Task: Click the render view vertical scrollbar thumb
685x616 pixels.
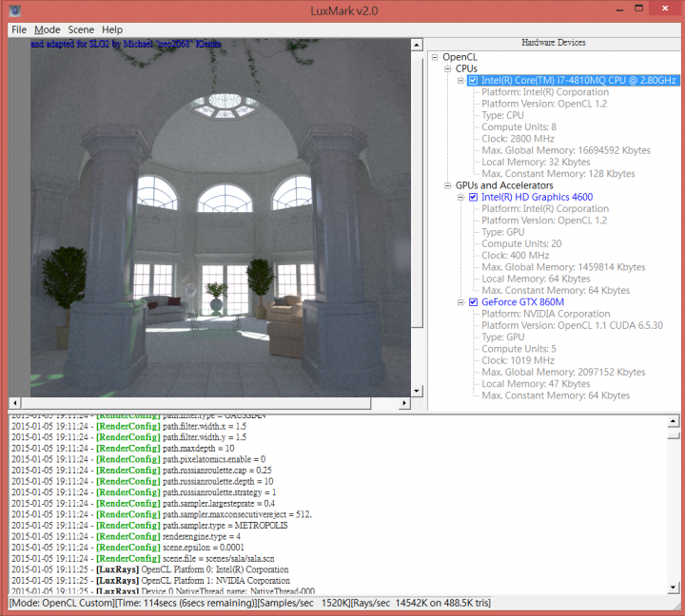Action: [x=417, y=193]
